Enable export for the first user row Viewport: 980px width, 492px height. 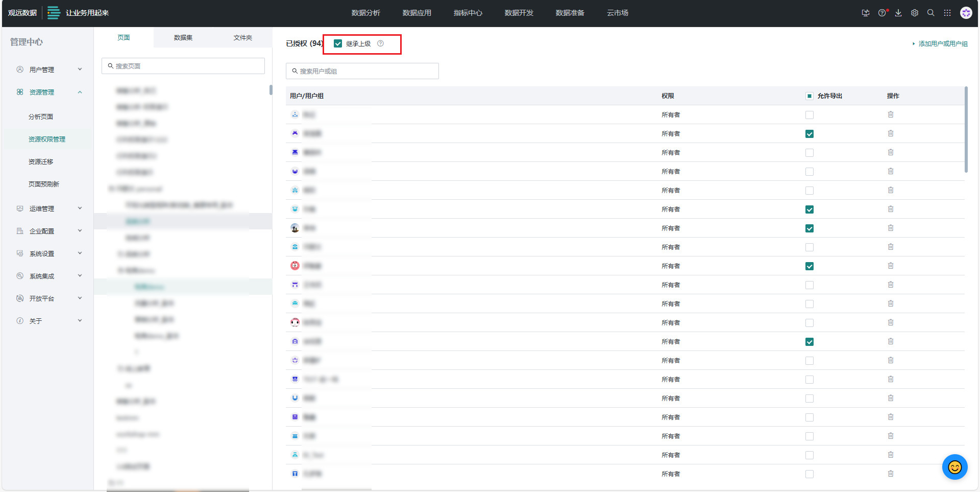(810, 115)
